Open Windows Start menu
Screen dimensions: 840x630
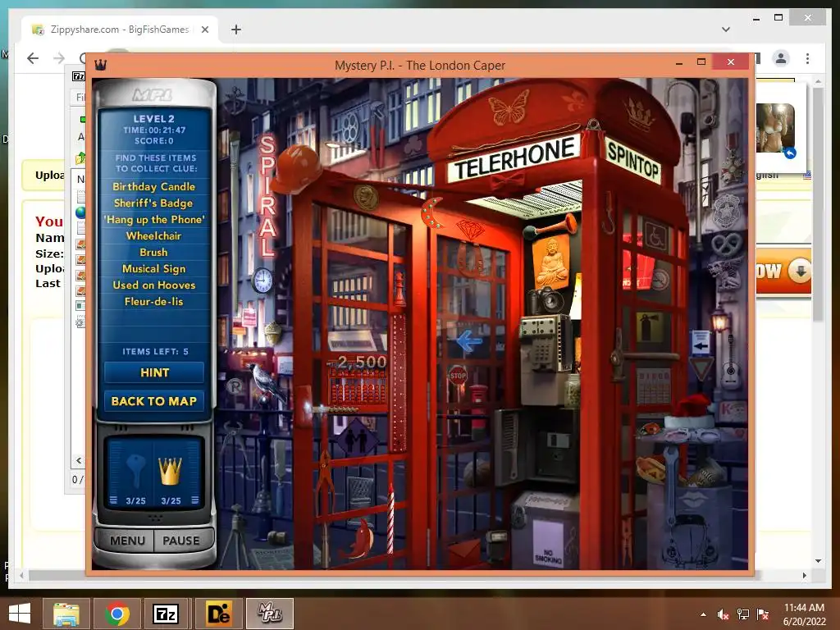click(20, 614)
